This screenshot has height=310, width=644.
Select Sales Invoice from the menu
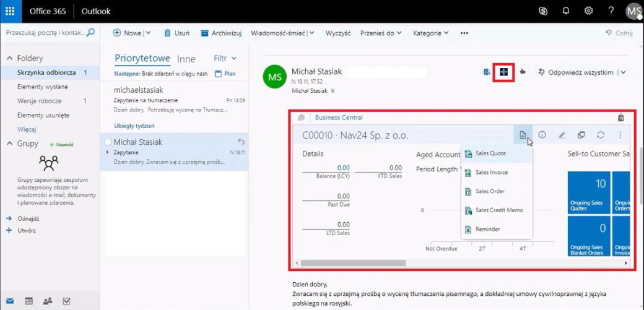(x=497, y=173)
